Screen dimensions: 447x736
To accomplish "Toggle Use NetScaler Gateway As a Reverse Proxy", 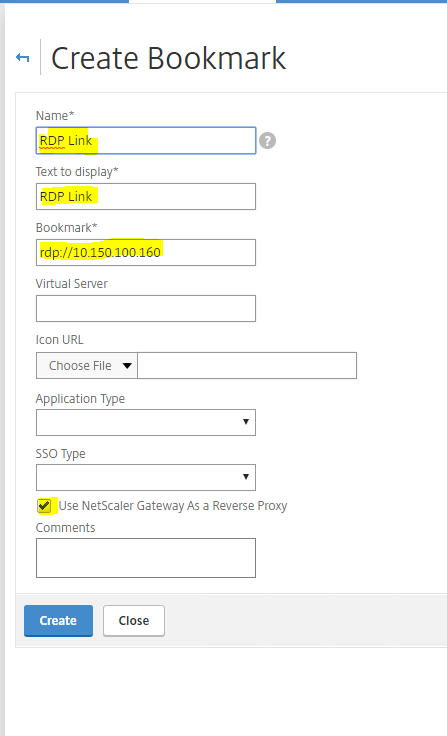I will pyautogui.click(x=44, y=506).
